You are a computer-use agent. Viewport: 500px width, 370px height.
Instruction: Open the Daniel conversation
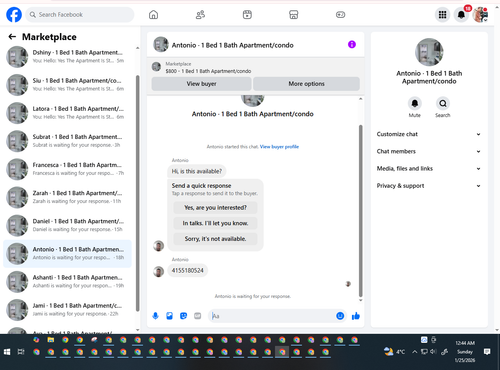(x=68, y=225)
